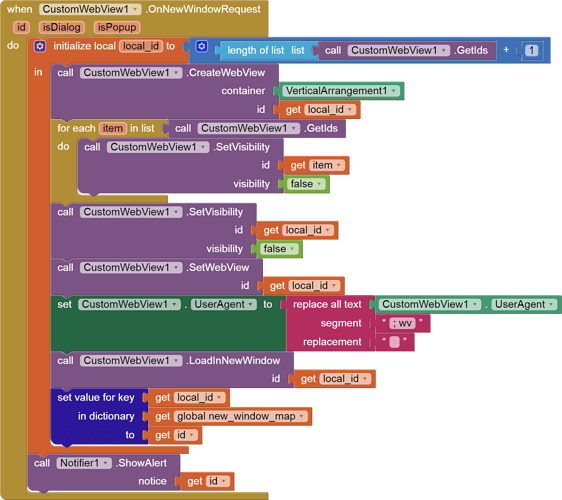
Task: Select the 'set value for key' dictionary block
Action: coord(99,416)
